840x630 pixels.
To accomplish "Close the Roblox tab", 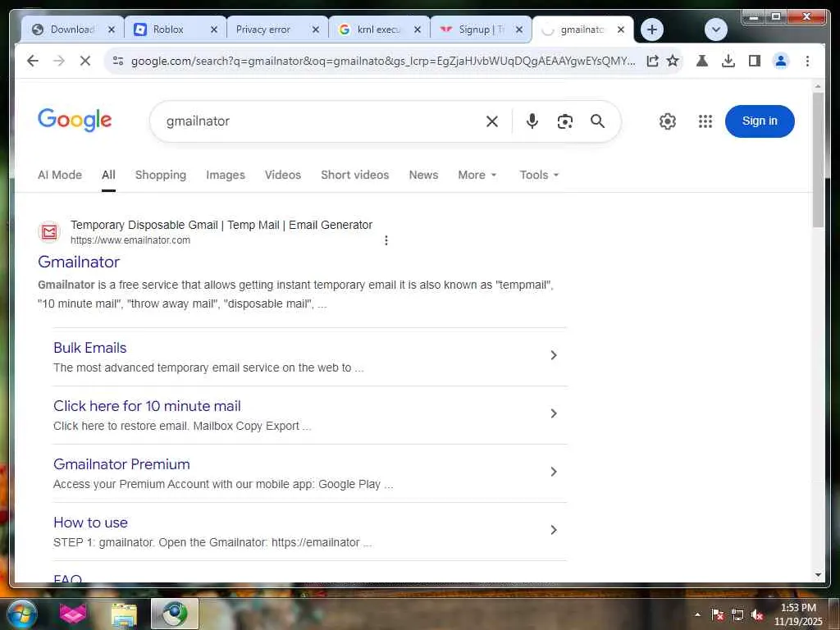I will point(214,30).
